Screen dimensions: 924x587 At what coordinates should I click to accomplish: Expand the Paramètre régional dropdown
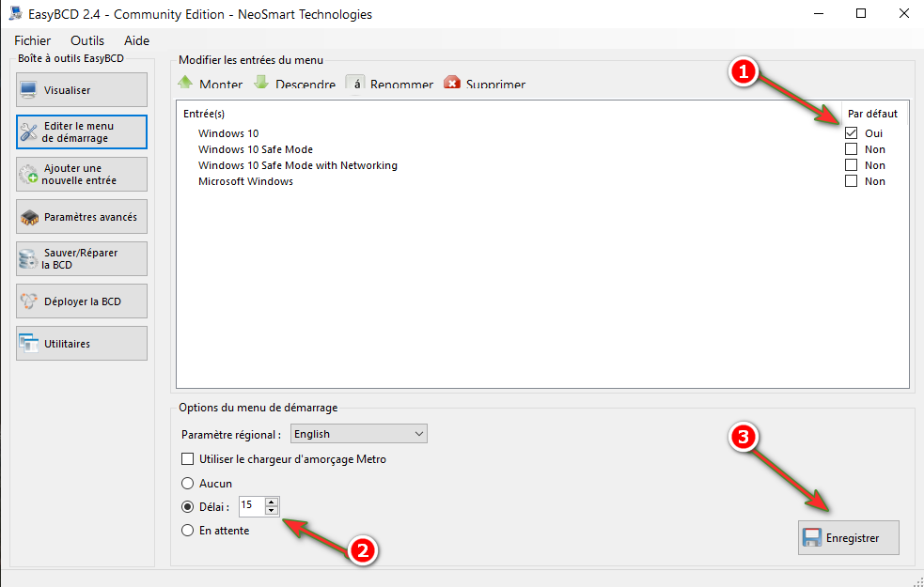(x=418, y=434)
